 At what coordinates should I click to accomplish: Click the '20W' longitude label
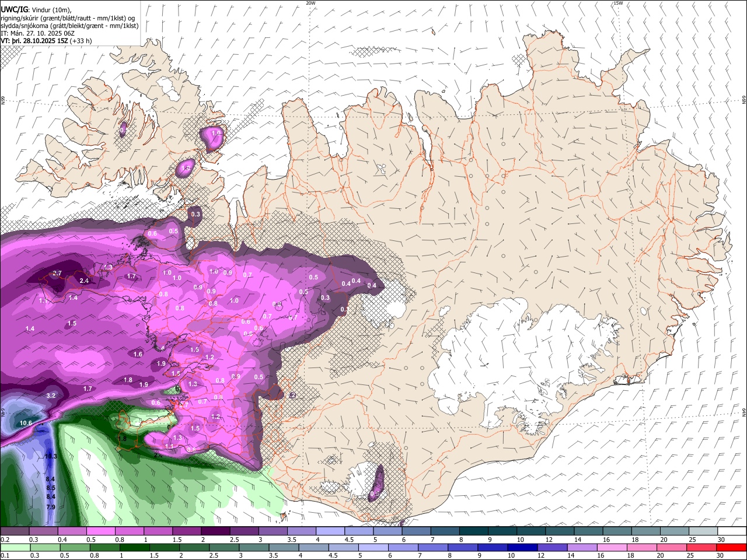[310, 3]
